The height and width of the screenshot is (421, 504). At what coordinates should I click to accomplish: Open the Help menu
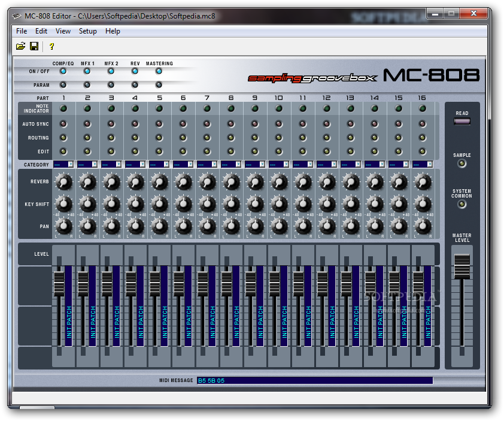[113, 31]
